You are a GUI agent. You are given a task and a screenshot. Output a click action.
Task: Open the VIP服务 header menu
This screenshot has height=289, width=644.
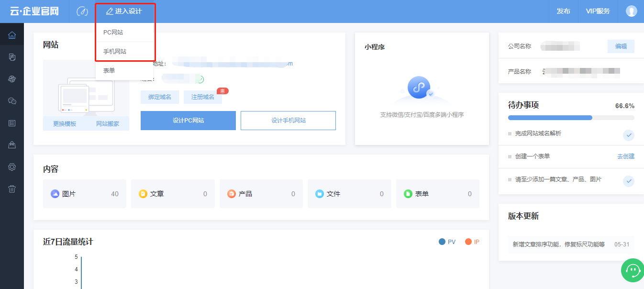598,11
